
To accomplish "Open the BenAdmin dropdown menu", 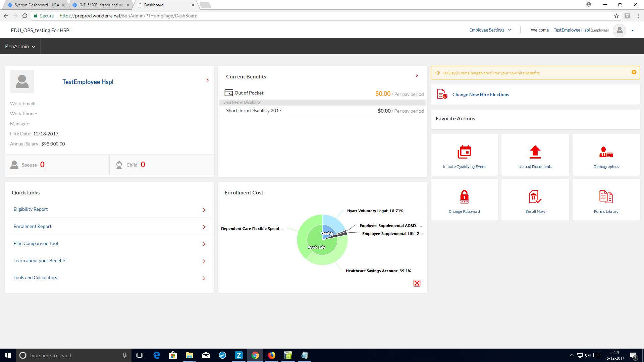I will tap(20, 46).
